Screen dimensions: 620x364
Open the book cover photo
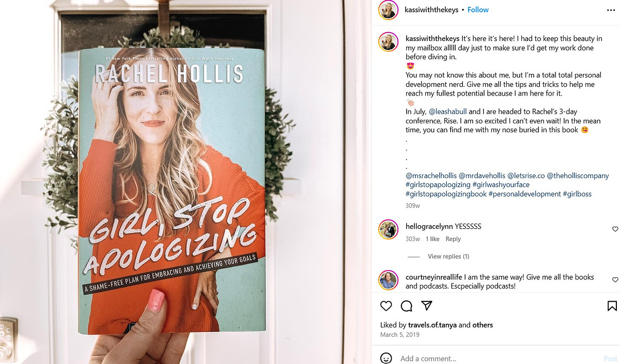click(172, 189)
